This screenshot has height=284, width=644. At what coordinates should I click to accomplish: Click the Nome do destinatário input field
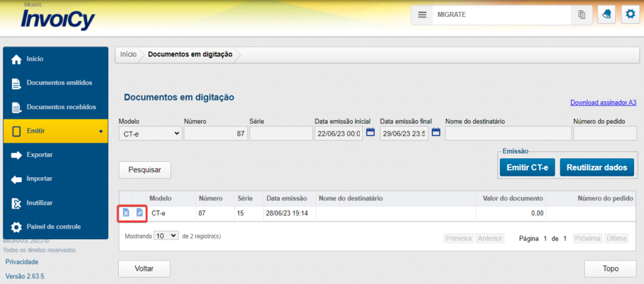pos(508,133)
